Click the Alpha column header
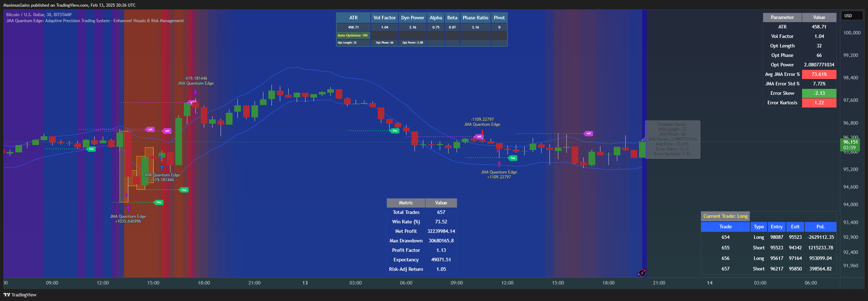Screen dimensions: 868x301 pos(436,18)
